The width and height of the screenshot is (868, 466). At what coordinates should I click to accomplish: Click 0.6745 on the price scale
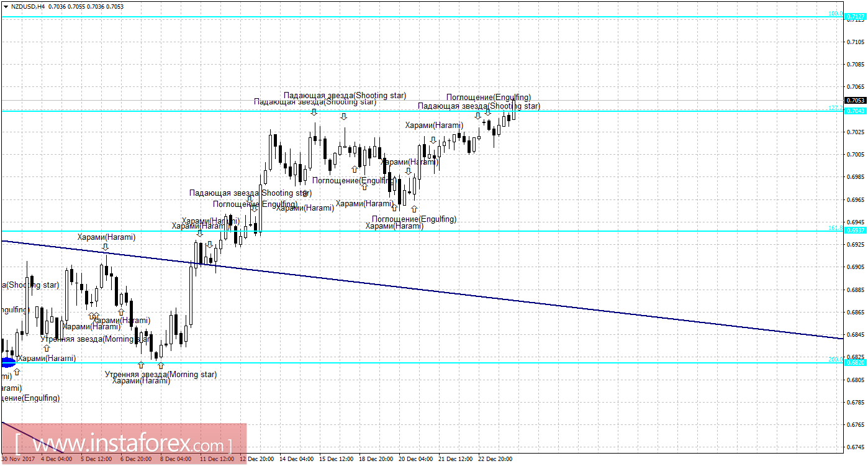coord(856,447)
